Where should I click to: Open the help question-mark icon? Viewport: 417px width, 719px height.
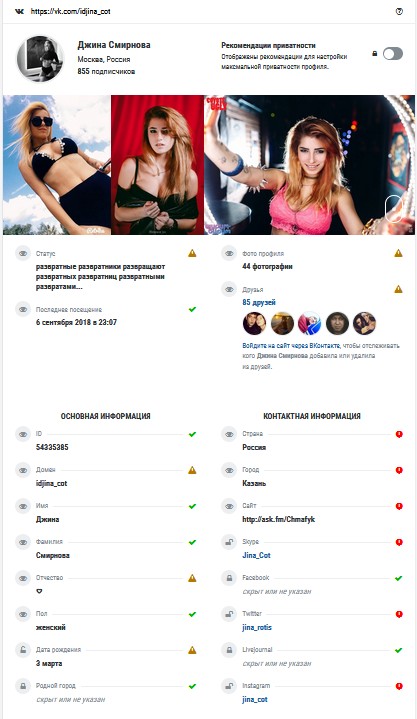[399, 11]
